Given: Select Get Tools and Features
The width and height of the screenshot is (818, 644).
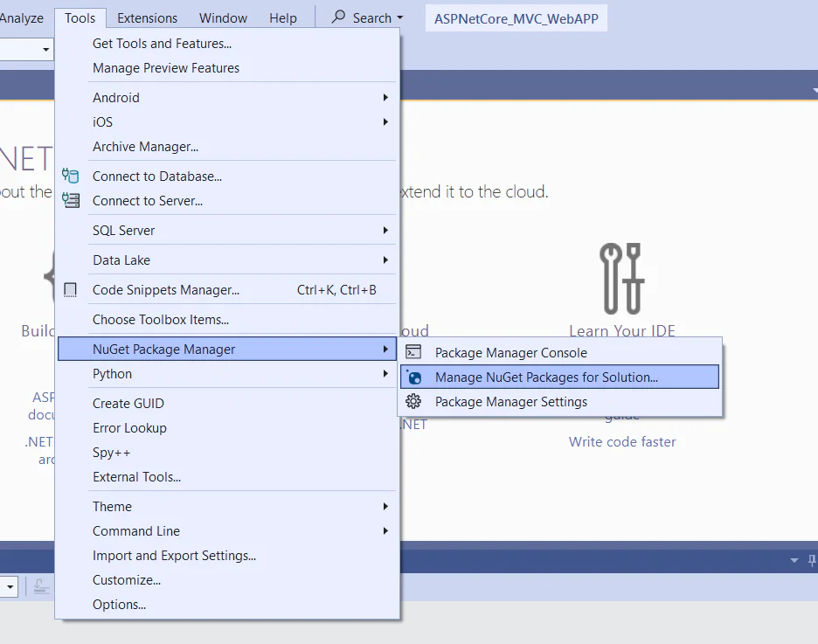Looking at the screenshot, I should tap(227, 44).
